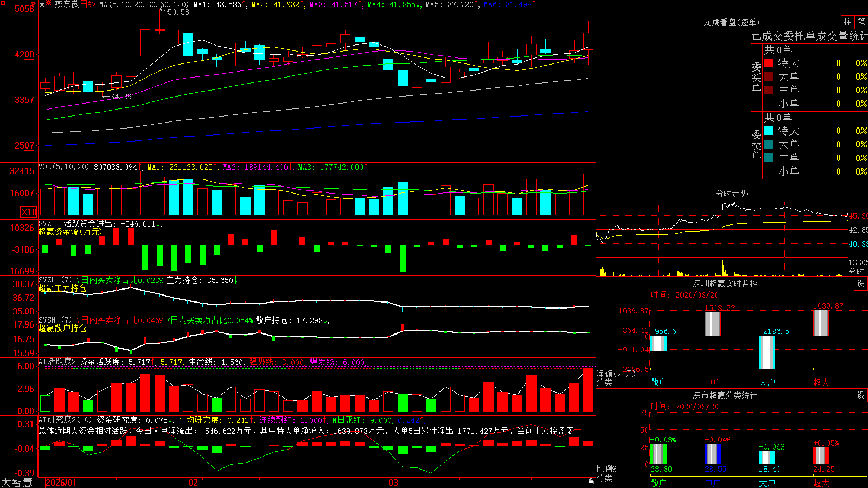Viewport: 868px width, 488px height.
Task: Click the 共 0单 count under 委卖单
Action: click(x=778, y=117)
